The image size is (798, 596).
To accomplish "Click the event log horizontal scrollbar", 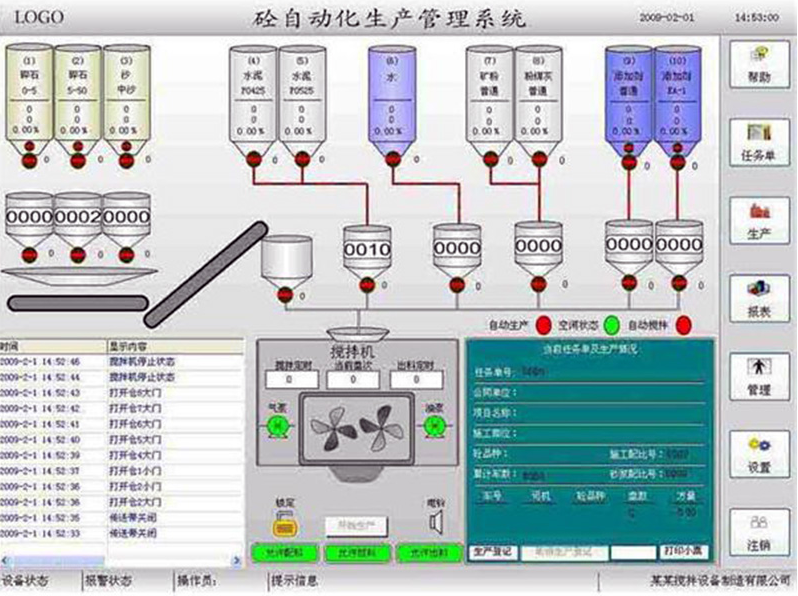I will coord(120,559).
